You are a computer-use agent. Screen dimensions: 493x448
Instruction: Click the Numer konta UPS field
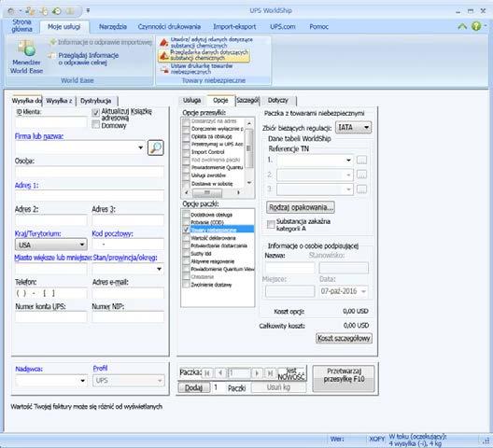coord(51,316)
